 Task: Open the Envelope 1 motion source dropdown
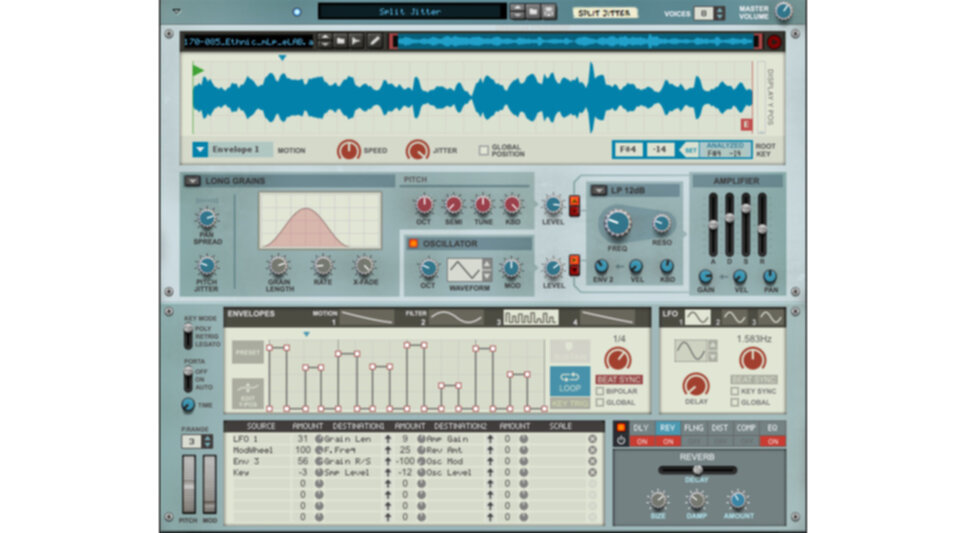coord(201,150)
